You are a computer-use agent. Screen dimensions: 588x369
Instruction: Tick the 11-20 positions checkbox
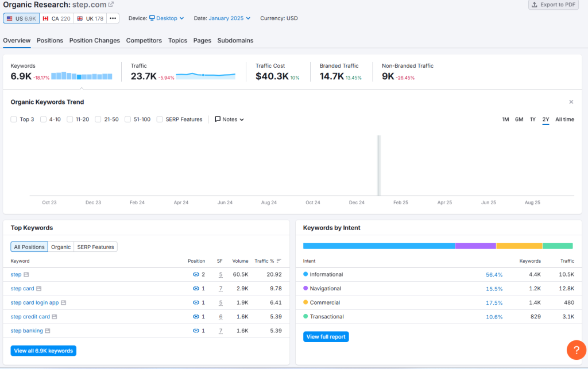pyautogui.click(x=70, y=119)
